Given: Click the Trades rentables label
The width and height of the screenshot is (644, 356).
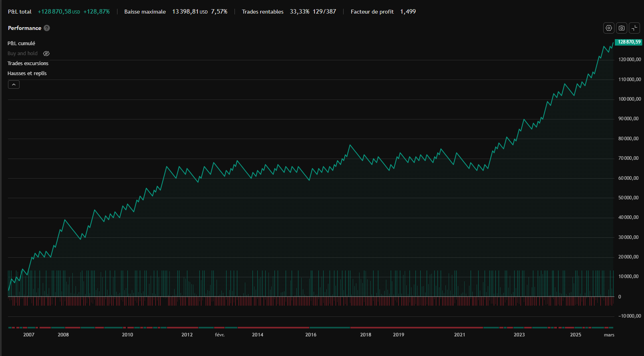Looking at the screenshot, I should pyautogui.click(x=262, y=12).
